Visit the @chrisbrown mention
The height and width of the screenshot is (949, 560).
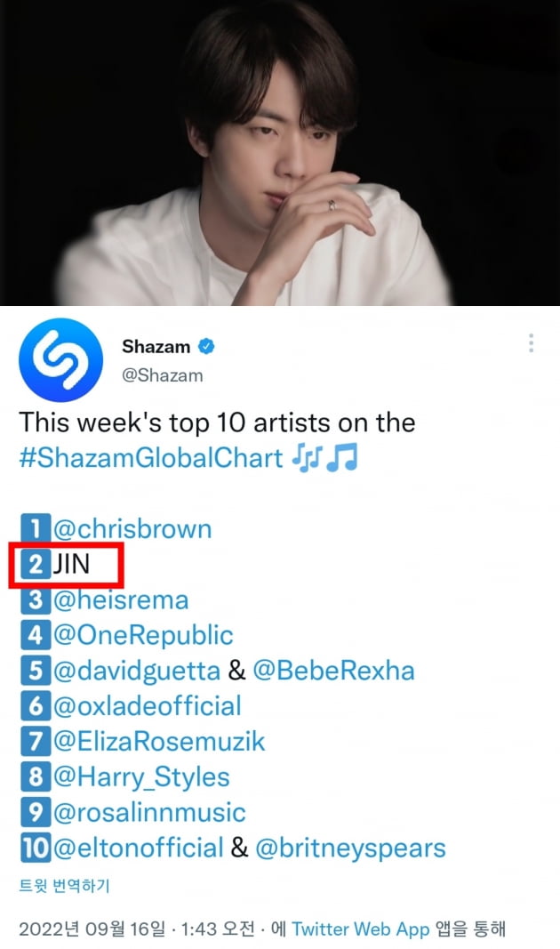click(132, 529)
